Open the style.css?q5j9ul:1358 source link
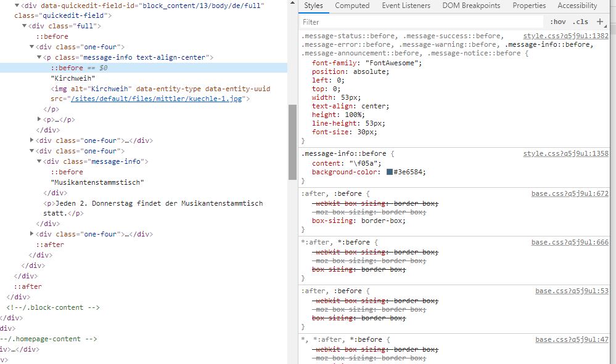616x364 pixels. click(565, 153)
